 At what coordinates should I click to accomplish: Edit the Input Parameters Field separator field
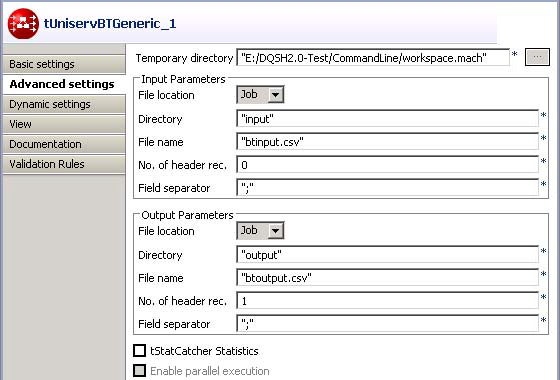pos(388,188)
